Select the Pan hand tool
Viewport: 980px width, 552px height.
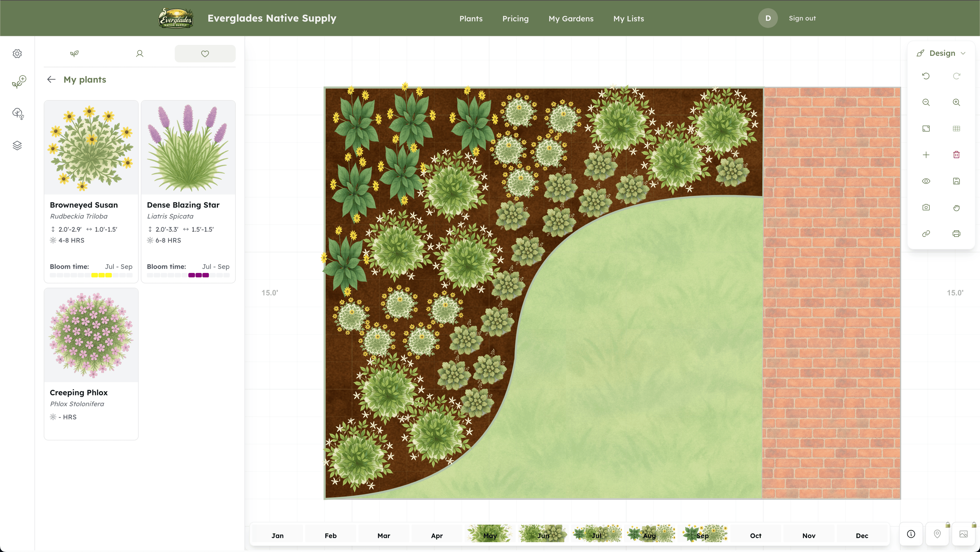click(x=957, y=208)
